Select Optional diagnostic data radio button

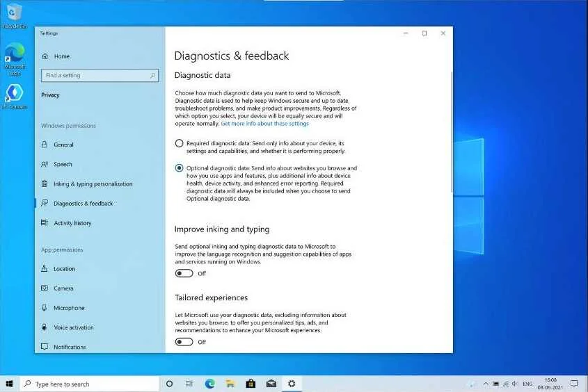coord(180,168)
